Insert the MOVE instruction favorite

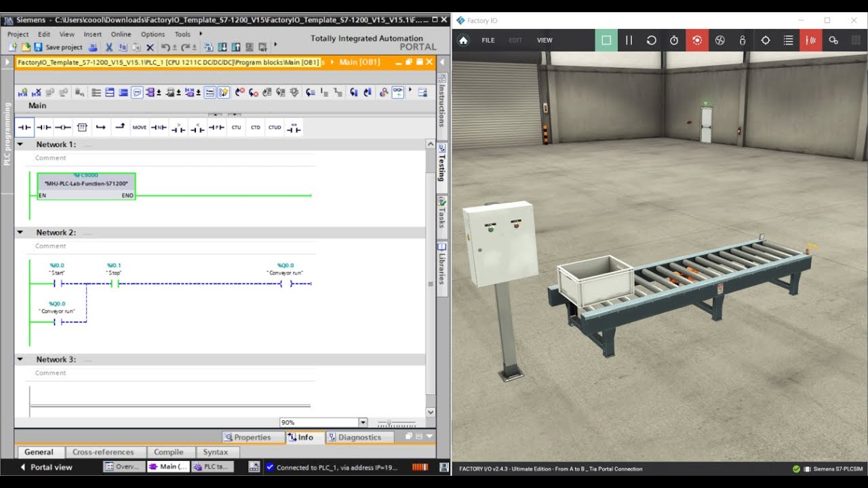[x=139, y=127]
